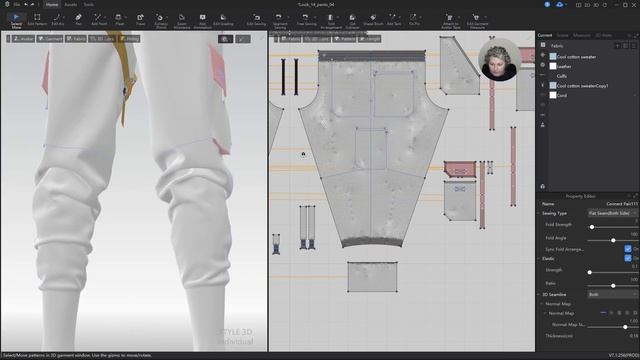Click the Pattern button in 2D window
The width and height of the screenshot is (640, 360).
(x=345, y=39)
